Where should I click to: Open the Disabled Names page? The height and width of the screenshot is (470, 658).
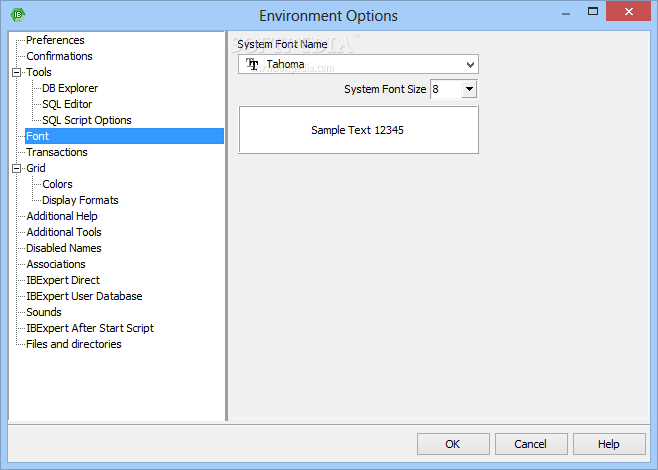[x=64, y=248]
